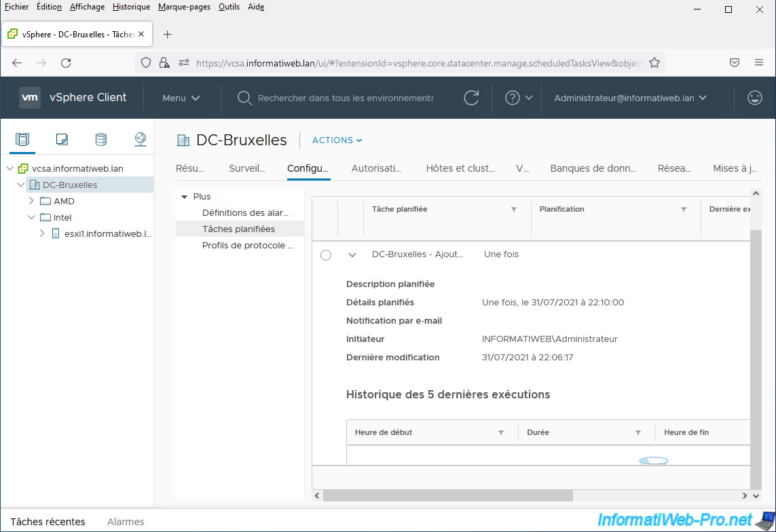
Task: Open the Résea... tab
Action: [x=675, y=168]
